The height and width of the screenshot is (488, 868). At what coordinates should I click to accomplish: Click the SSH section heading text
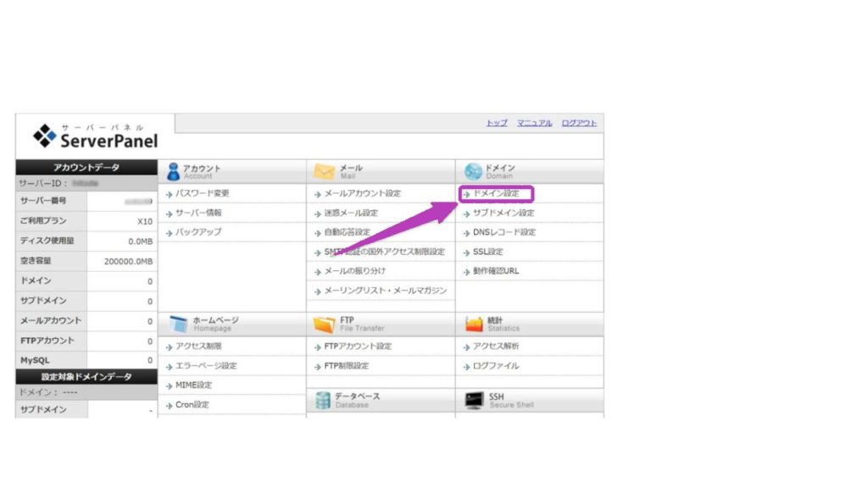(496, 396)
